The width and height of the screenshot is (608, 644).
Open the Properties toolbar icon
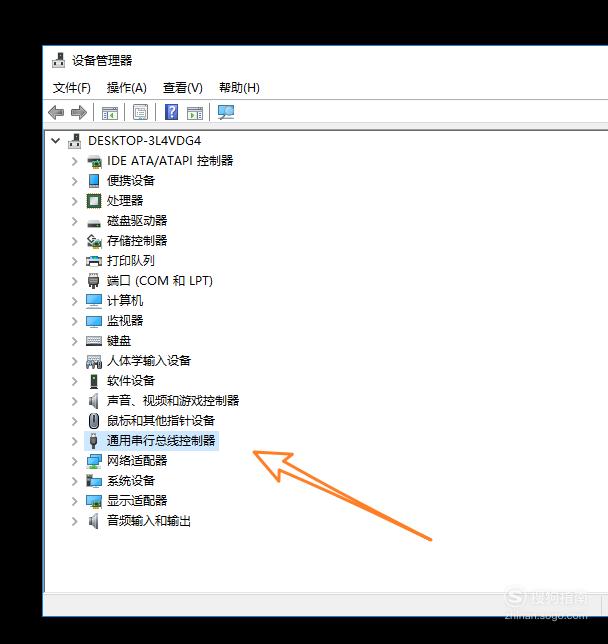(140, 112)
